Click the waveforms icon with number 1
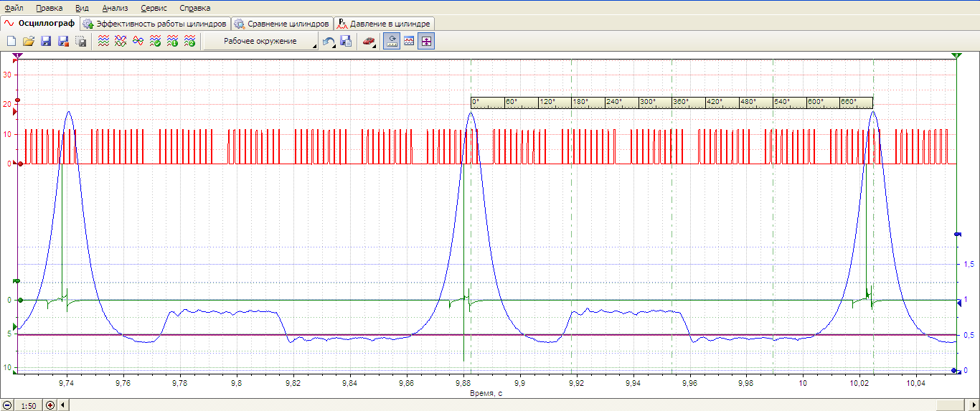Image resolution: width=980 pixels, height=411 pixels. (172, 42)
